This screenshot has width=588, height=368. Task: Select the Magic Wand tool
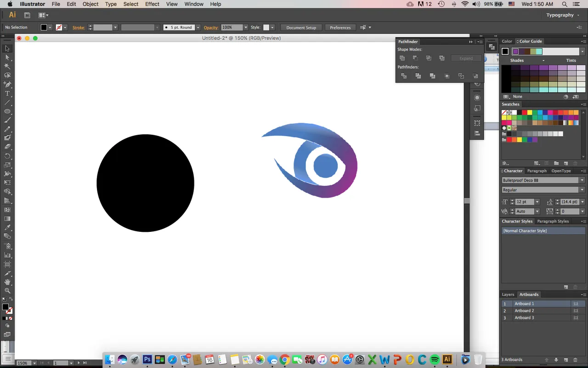click(7, 67)
